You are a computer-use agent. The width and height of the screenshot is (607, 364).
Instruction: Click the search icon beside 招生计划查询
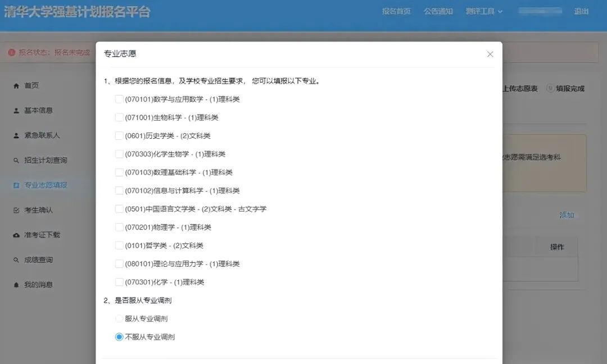click(16, 161)
